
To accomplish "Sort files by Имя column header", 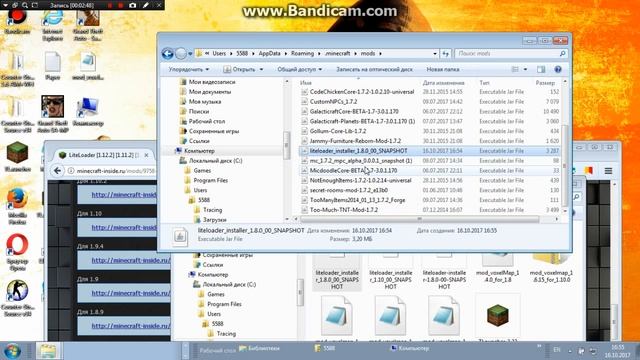I will (306, 83).
